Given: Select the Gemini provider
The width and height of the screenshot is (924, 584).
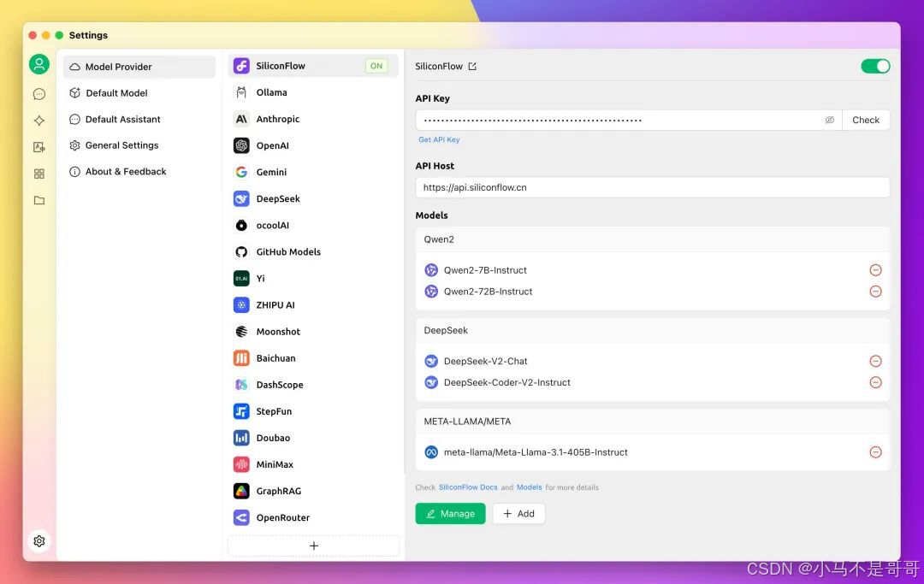Looking at the screenshot, I should coord(313,172).
